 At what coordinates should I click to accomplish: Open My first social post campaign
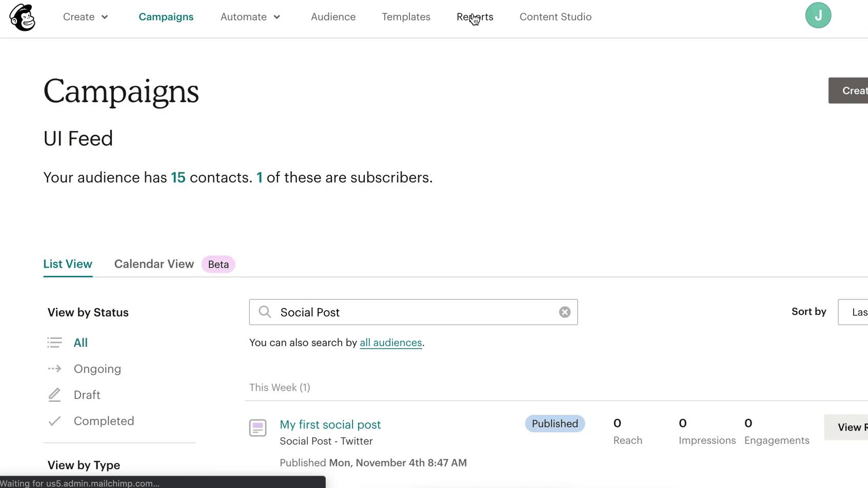pos(330,424)
